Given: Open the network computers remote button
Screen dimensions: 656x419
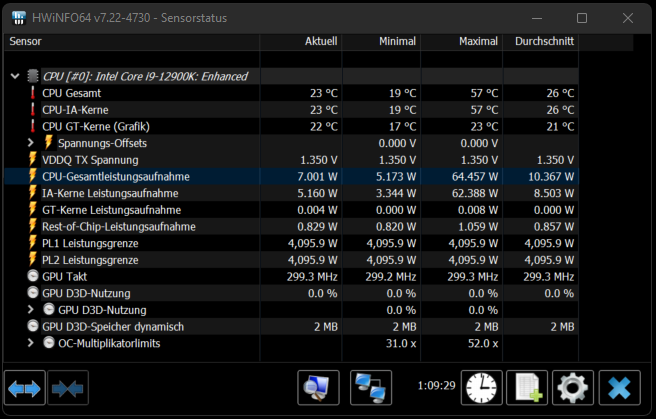Looking at the screenshot, I should pos(371,388).
